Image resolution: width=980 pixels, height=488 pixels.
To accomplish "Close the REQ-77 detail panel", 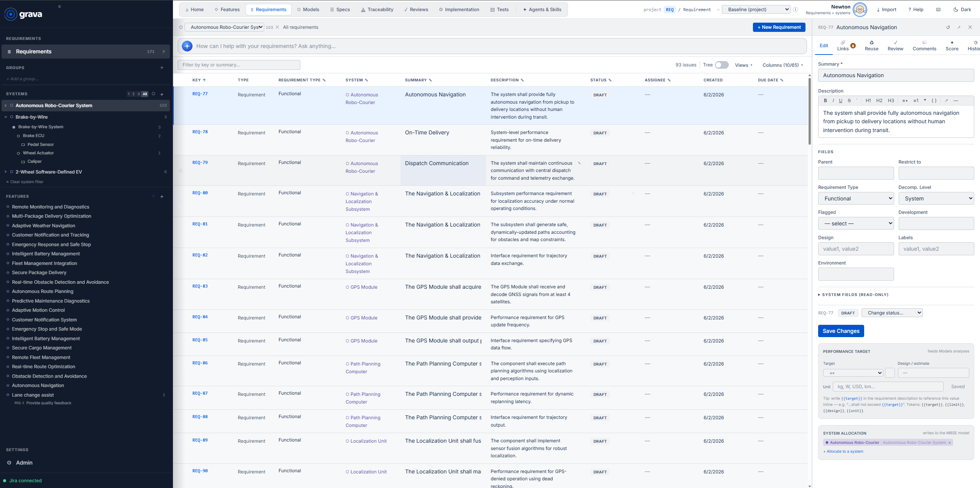I will tap(970, 27).
